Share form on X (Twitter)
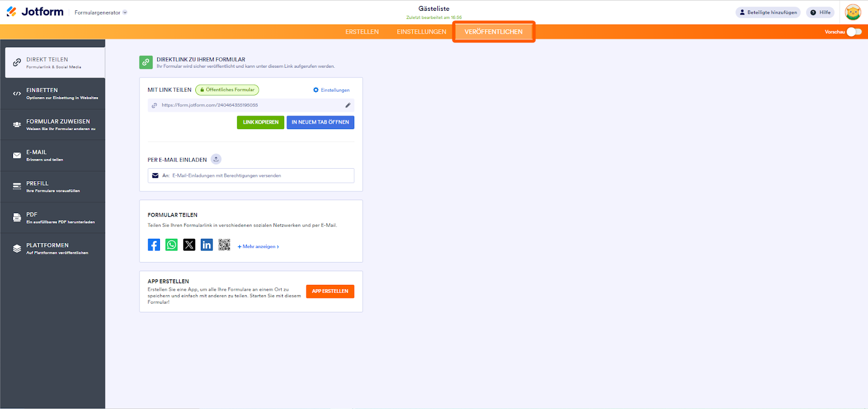The height and width of the screenshot is (409, 868). tap(189, 245)
